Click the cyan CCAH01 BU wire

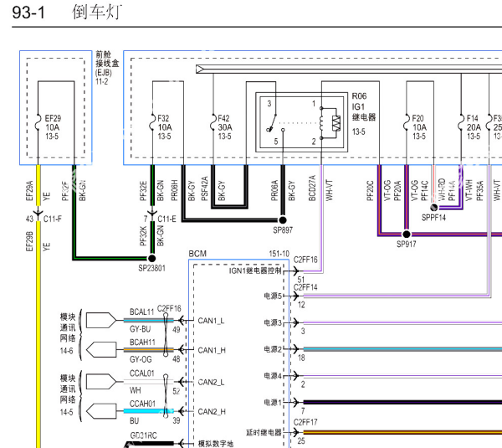149,411
